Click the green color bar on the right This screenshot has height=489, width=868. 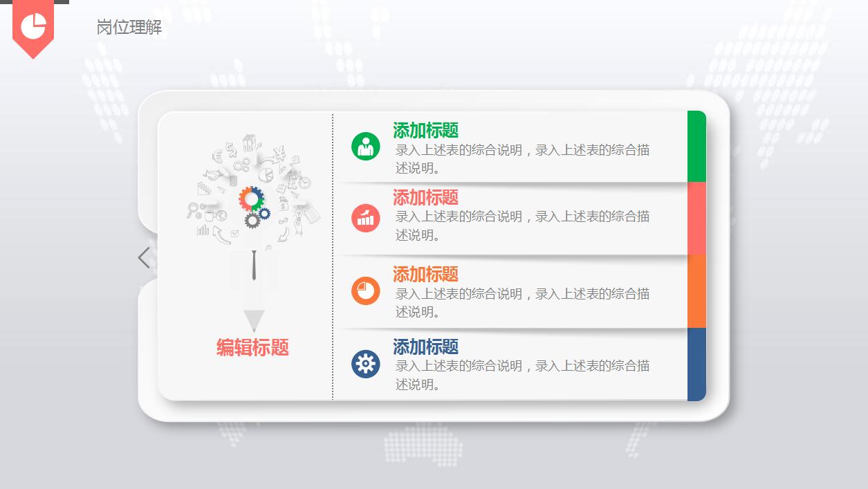pos(696,146)
